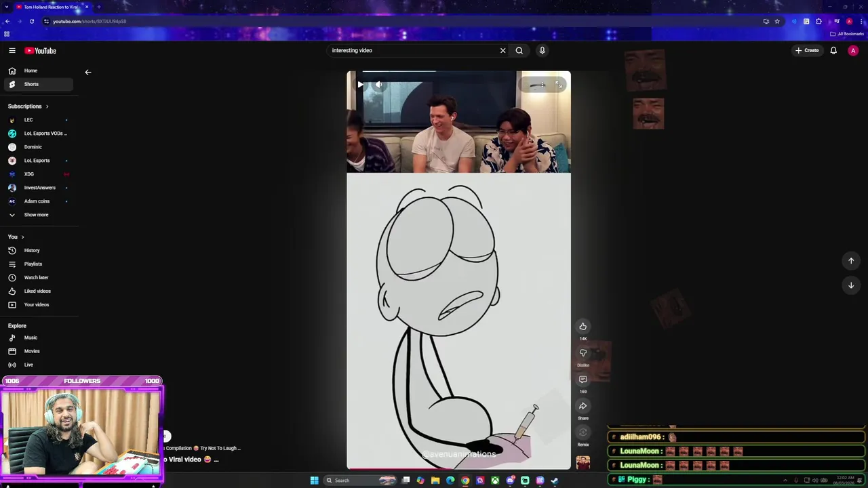Enter fullscreen for the Short
Image resolution: width=868 pixels, height=488 pixels.
[558, 85]
